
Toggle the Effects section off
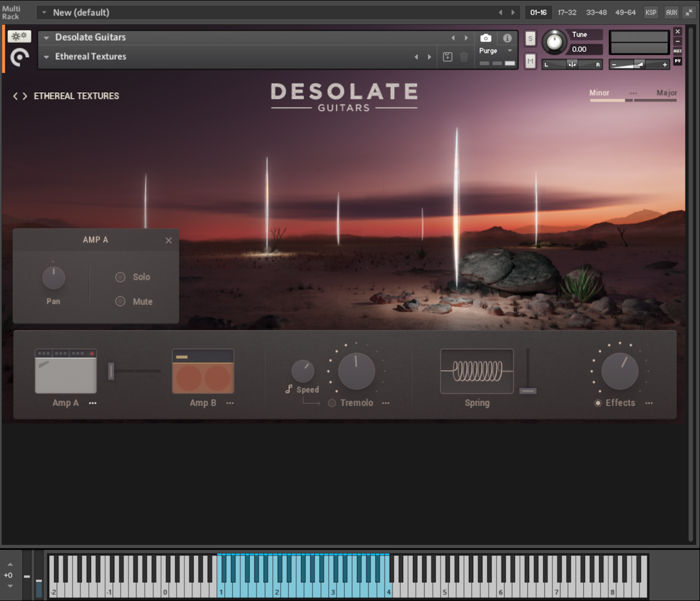pos(598,403)
